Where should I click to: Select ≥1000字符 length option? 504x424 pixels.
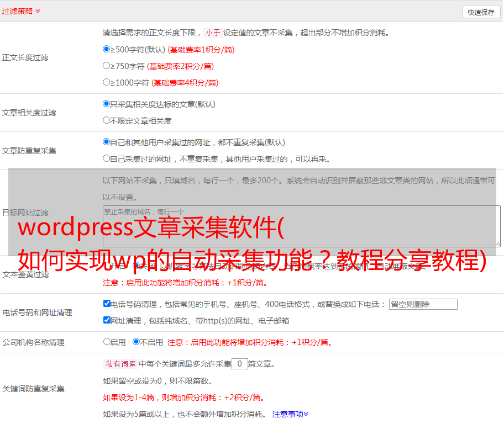pos(106,82)
